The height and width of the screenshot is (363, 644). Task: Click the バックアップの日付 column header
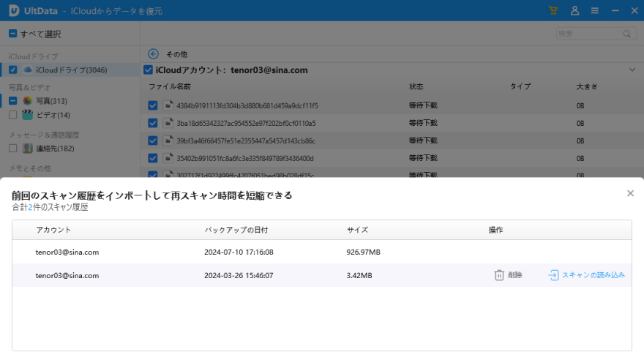click(236, 230)
